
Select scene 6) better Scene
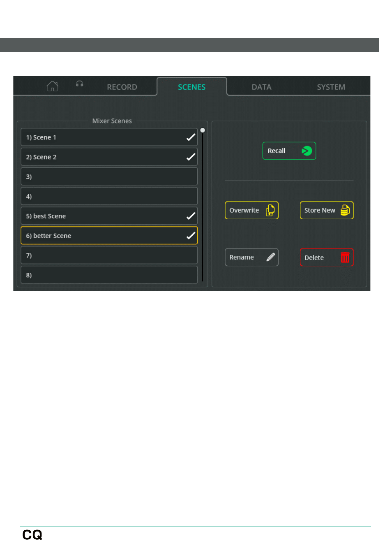109,236
